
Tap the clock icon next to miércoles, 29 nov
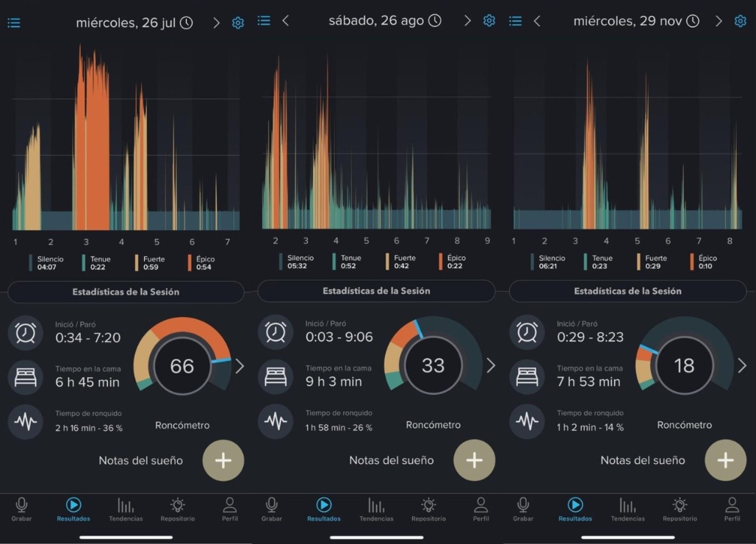(693, 21)
